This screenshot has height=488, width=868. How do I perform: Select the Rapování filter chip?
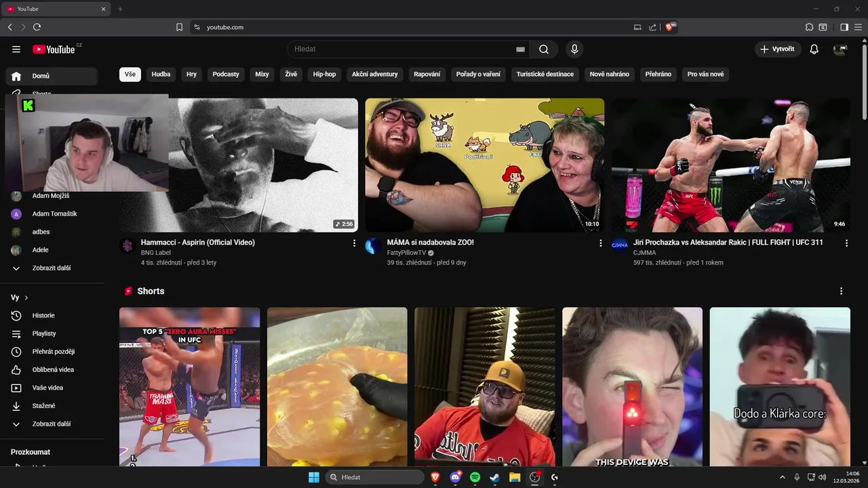427,74
